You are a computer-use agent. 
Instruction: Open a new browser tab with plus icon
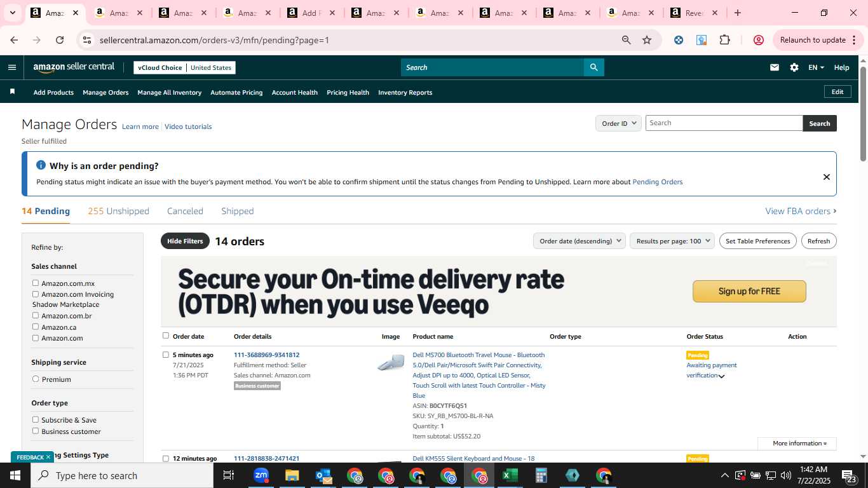pos(737,13)
